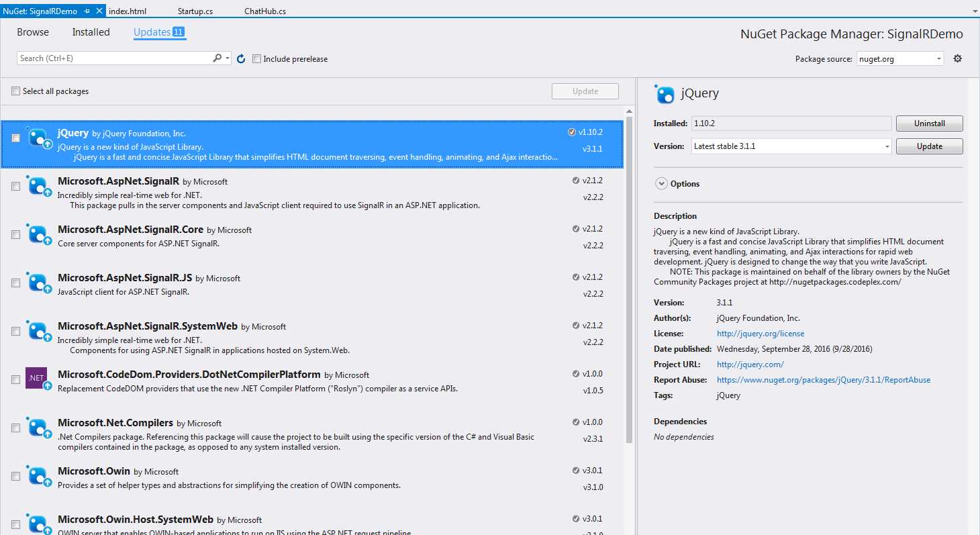Open the Package source dropdown
Image resolution: width=980 pixels, height=535 pixels.
point(900,59)
